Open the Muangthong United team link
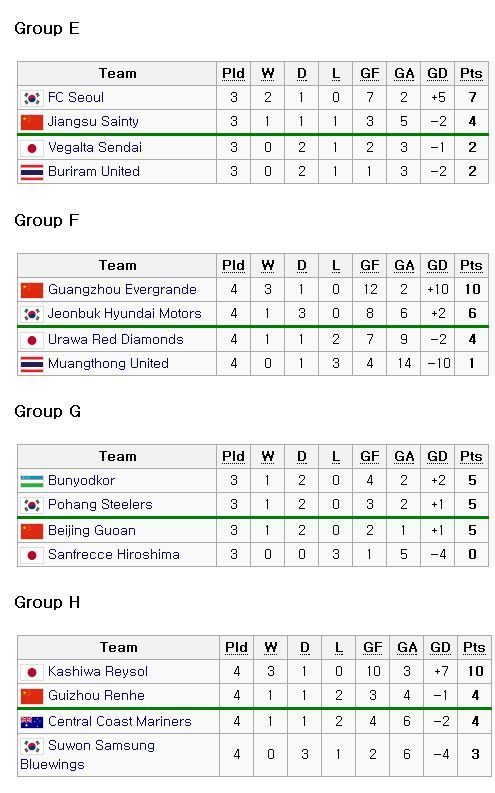The image size is (495, 793). (108, 364)
